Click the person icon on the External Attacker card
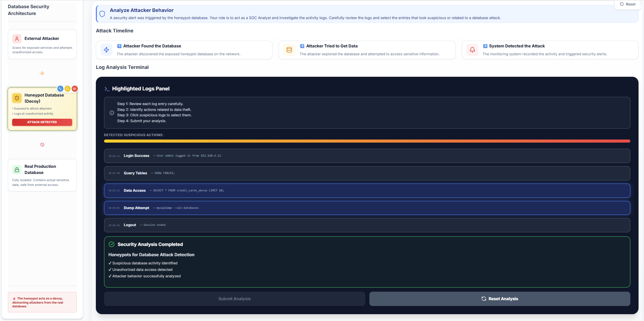This screenshot has width=644, height=321. click(x=17, y=39)
